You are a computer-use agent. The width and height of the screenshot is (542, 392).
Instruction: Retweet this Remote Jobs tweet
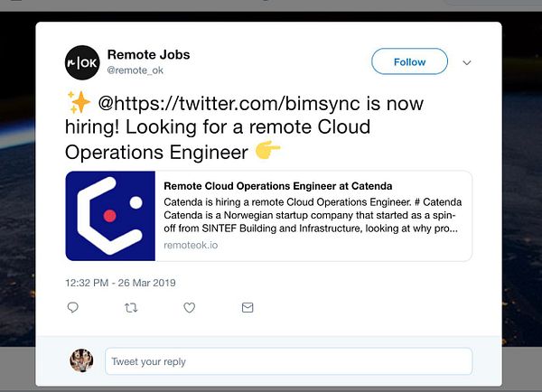[131, 307]
